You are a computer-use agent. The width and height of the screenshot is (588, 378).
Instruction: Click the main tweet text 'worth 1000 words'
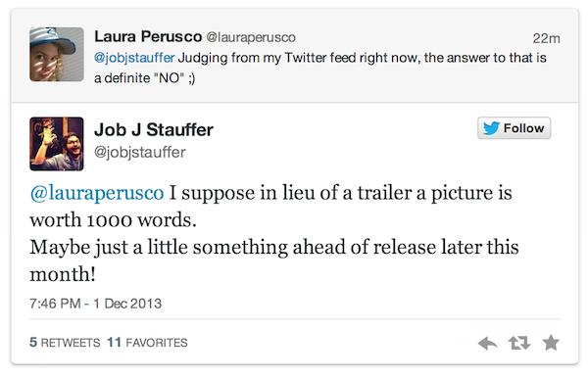(x=113, y=220)
